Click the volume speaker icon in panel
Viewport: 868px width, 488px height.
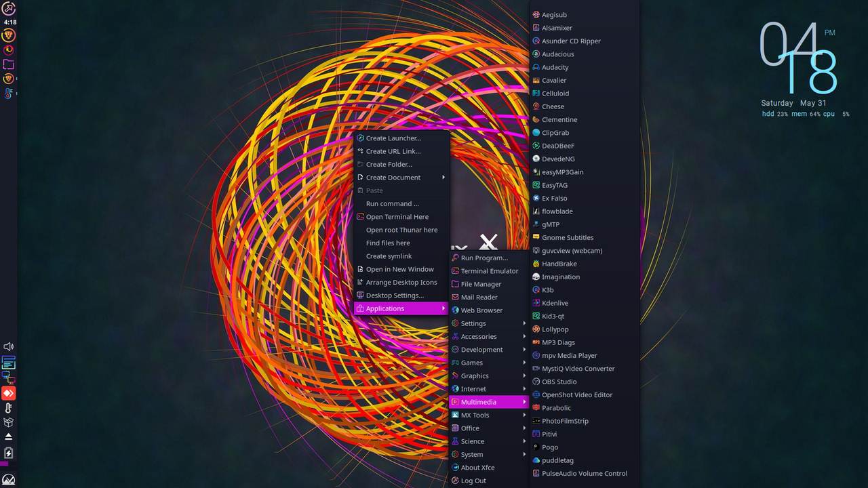(8, 347)
